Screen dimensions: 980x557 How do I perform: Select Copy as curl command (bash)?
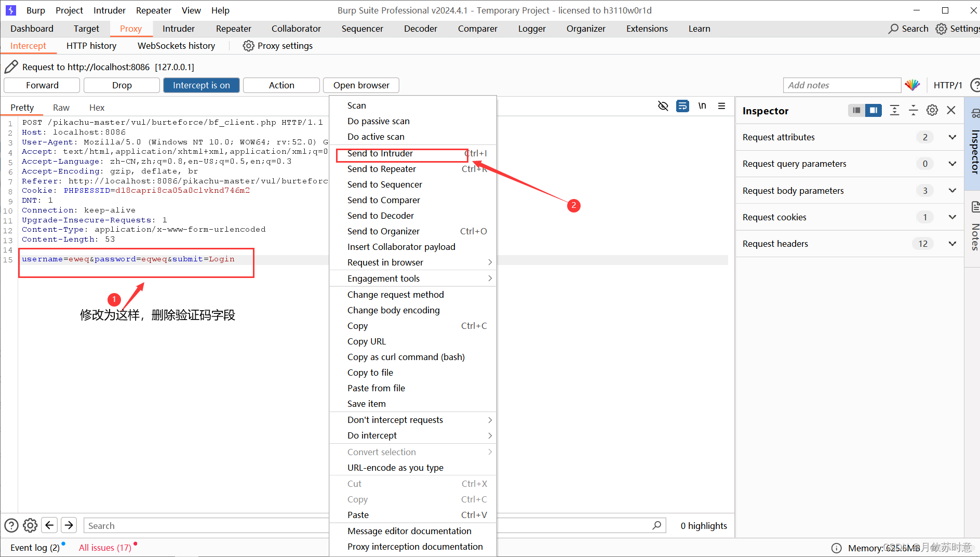point(413,357)
